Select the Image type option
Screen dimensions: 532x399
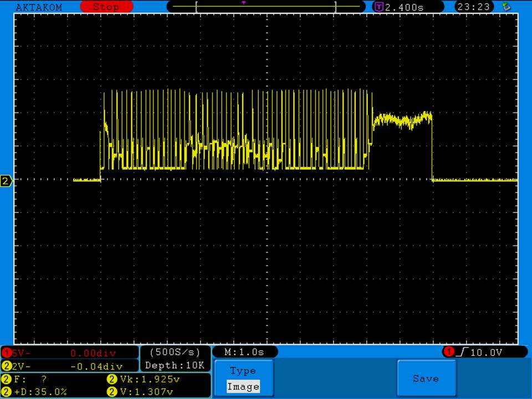[x=243, y=387]
